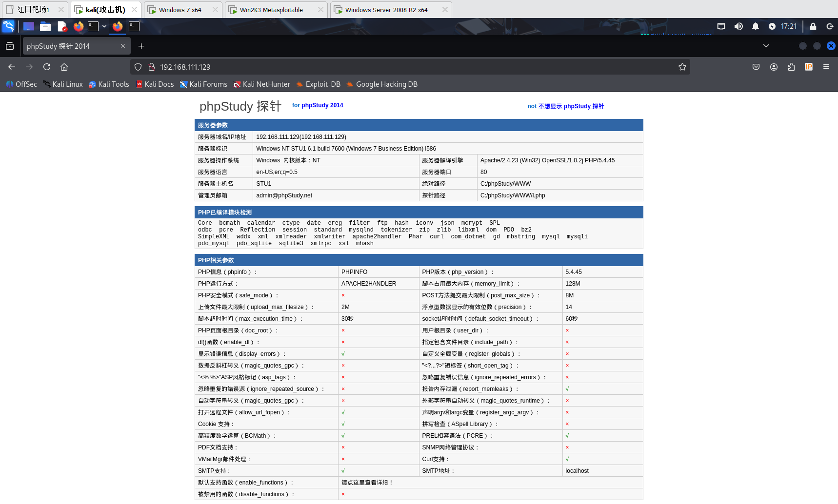Switch to the Windows 7 x64 VM tab
Viewport: 838px width, 504px height.
[x=183, y=10]
